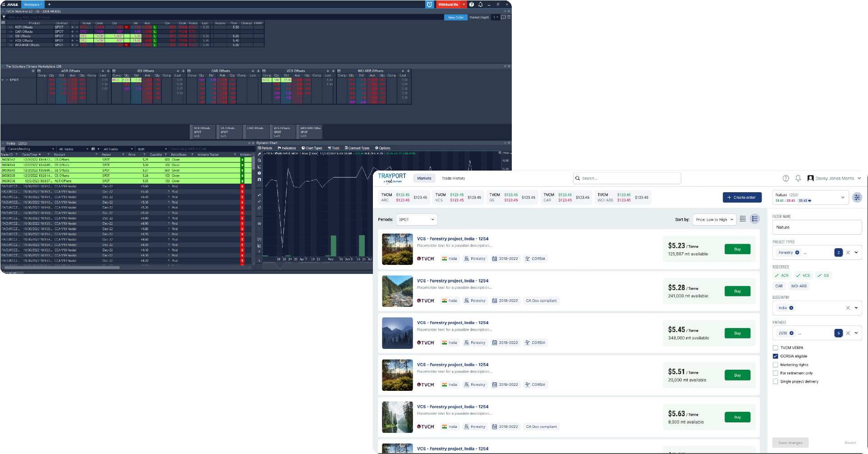This screenshot has width=868, height=454.
Task: Expand the Geography dropdown arrow
Action: coord(856,308)
